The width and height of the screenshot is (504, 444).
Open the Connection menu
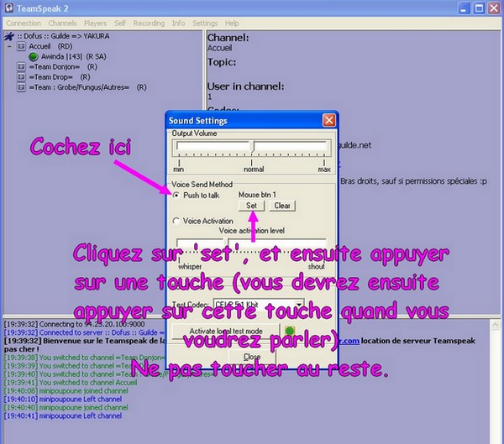coord(23,24)
